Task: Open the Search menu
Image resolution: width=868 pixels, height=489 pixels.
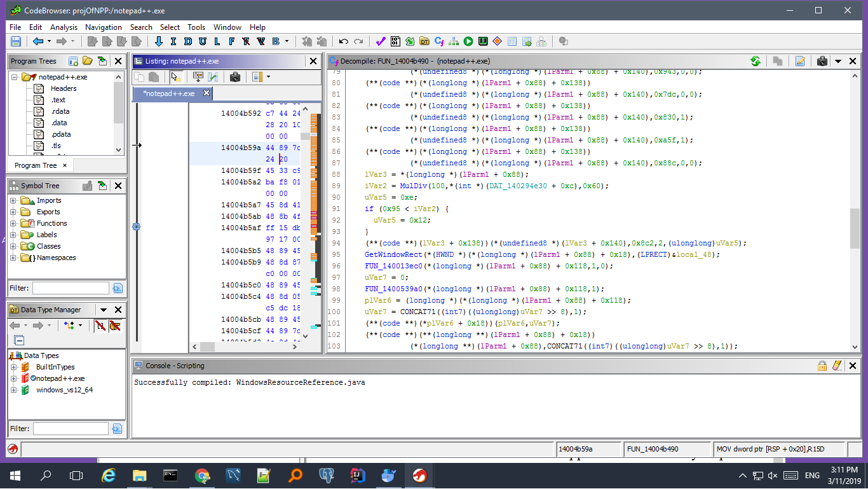Action: (x=141, y=27)
